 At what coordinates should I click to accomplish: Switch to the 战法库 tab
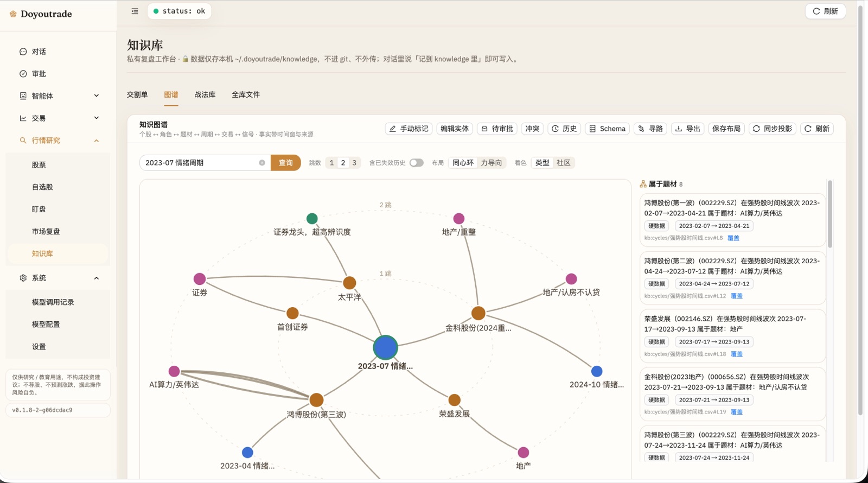click(205, 94)
